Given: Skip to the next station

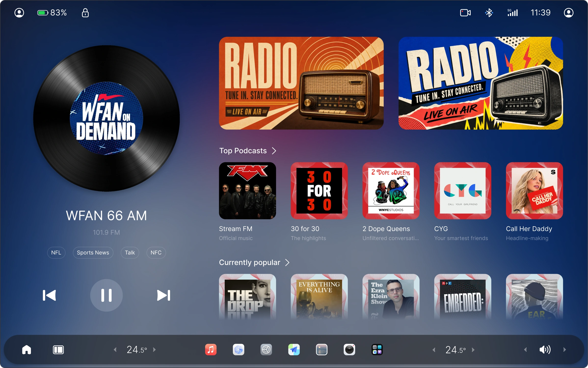Looking at the screenshot, I should tap(164, 295).
